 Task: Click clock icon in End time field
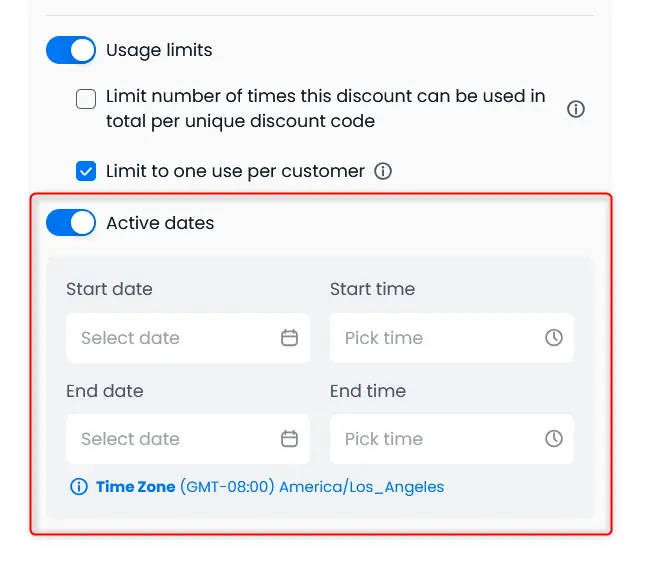(x=554, y=439)
